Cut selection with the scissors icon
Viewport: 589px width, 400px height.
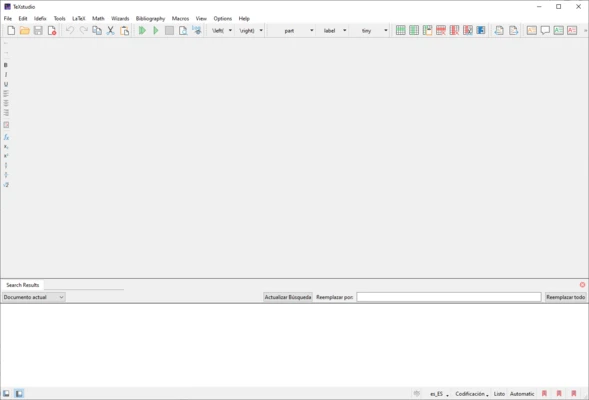[110, 30]
